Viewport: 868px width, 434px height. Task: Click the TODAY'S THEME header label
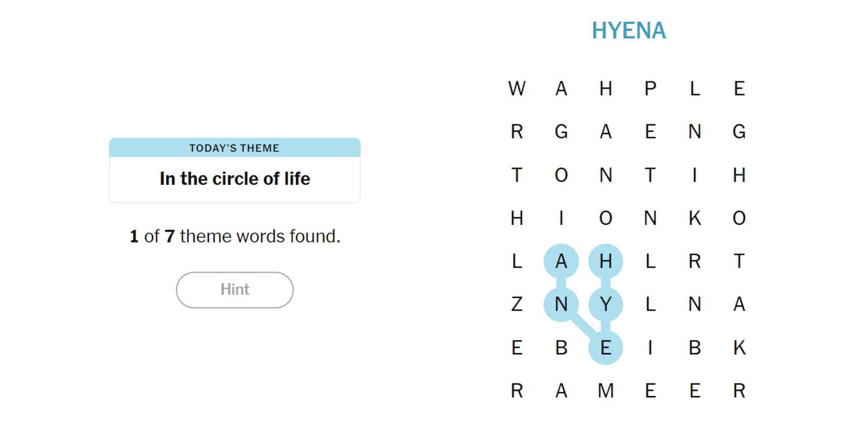[235, 148]
